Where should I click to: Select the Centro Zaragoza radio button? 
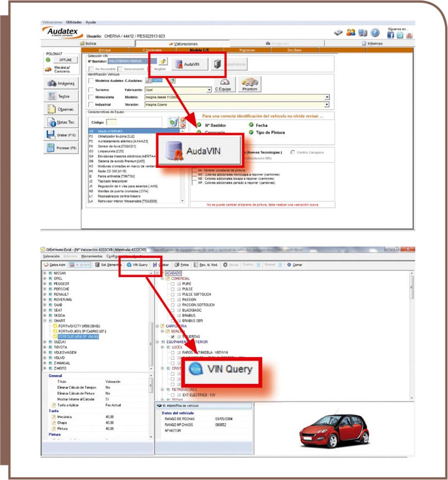click(293, 152)
